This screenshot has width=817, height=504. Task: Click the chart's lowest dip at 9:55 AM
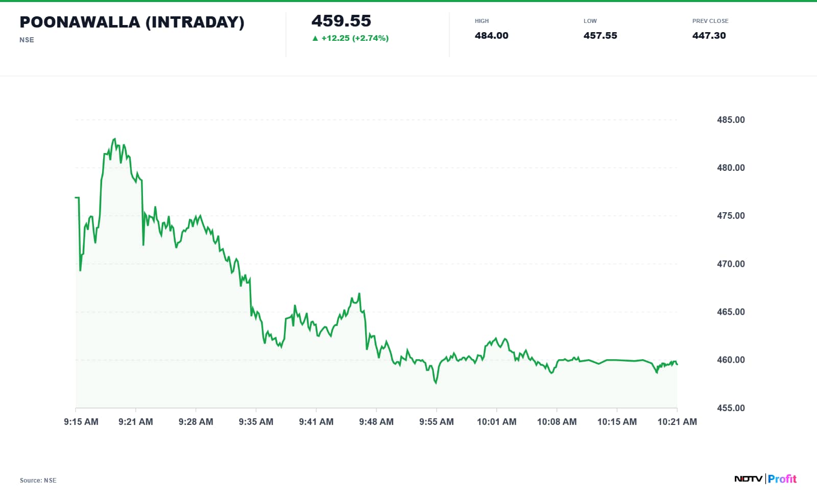(436, 383)
